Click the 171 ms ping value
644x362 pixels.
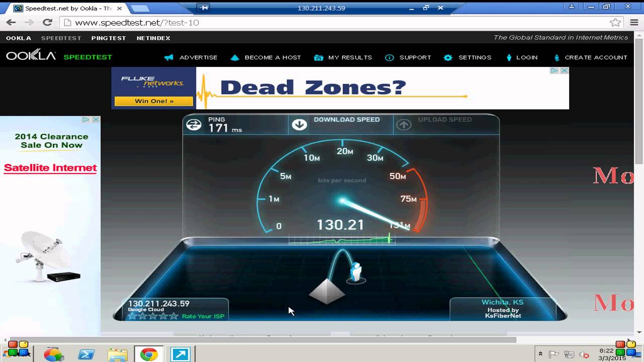(225, 128)
